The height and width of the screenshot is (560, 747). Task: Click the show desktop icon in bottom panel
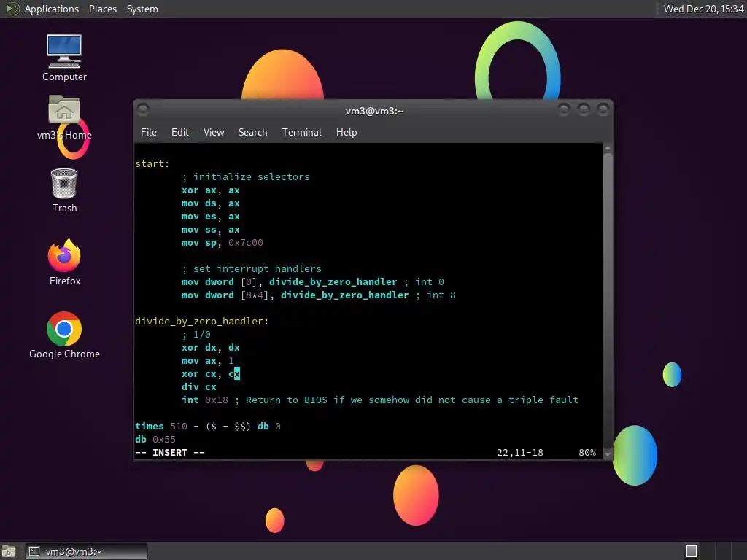pos(9,551)
